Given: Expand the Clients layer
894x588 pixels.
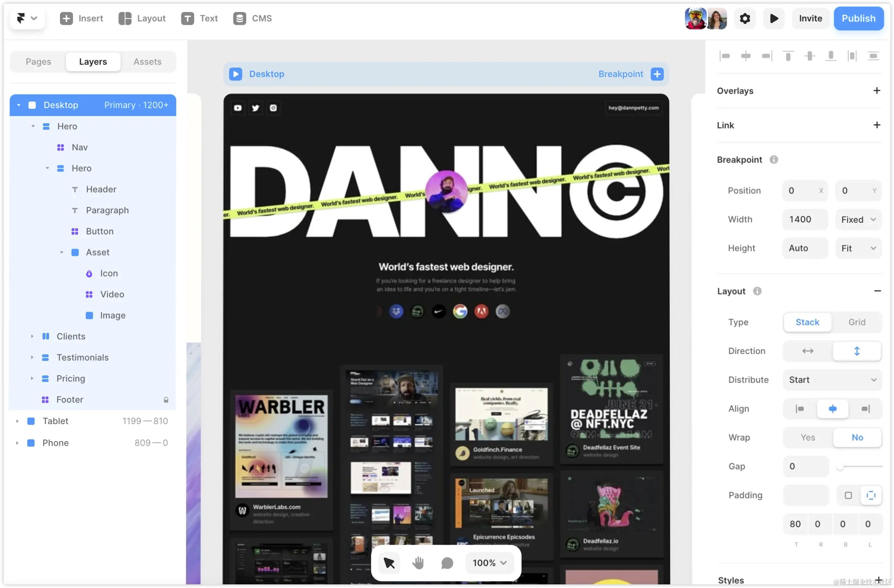Looking at the screenshot, I should (x=32, y=336).
